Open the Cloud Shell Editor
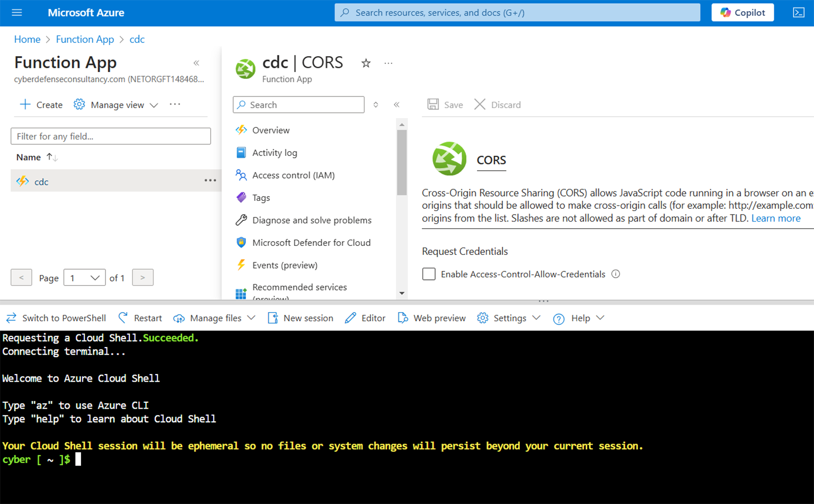 pyautogui.click(x=365, y=318)
